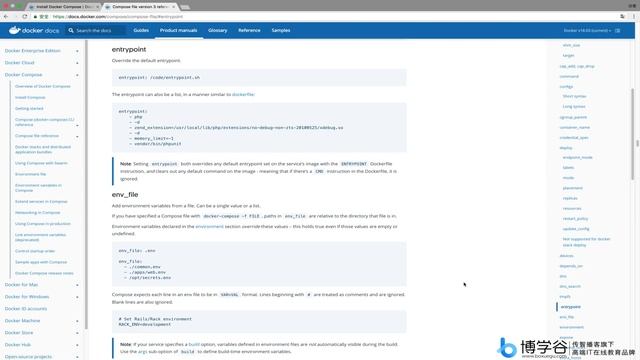
Task: Select the Compose file version 3 reference tab
Action: coord(140,7)
